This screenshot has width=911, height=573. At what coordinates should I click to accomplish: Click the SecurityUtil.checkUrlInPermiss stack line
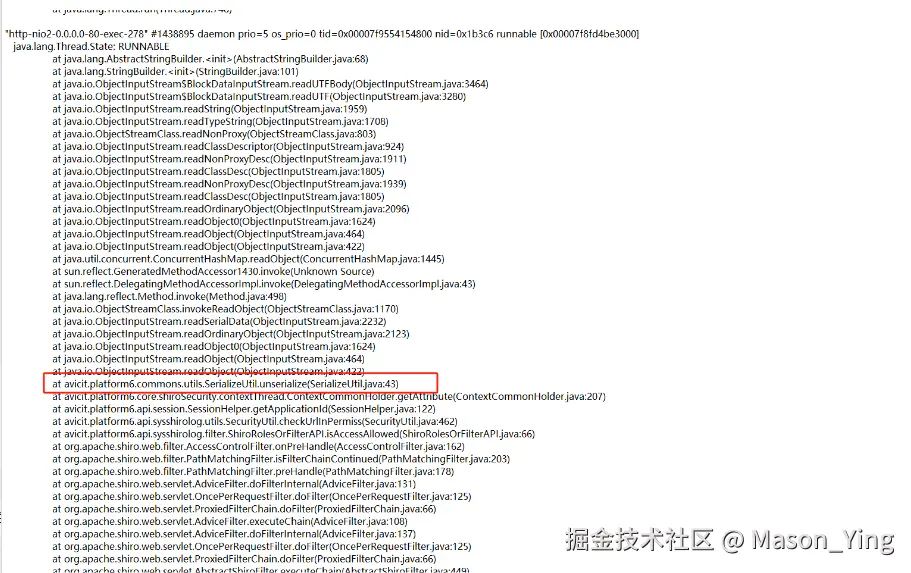[x=255, y=422]
